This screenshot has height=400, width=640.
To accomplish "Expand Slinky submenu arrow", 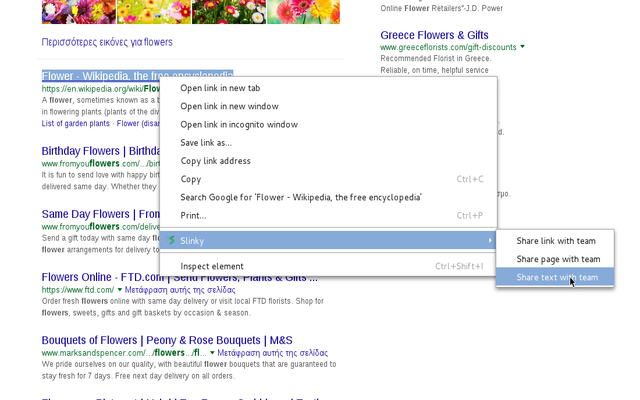I will 490,240.
